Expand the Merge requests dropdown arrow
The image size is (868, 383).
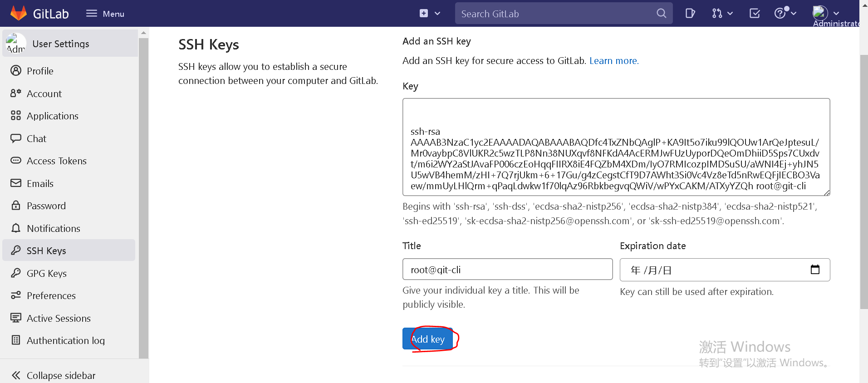[730, 14]
